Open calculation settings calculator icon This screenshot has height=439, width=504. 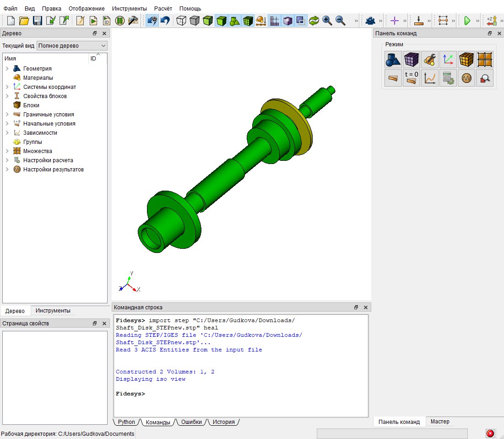tap(448, 78)
